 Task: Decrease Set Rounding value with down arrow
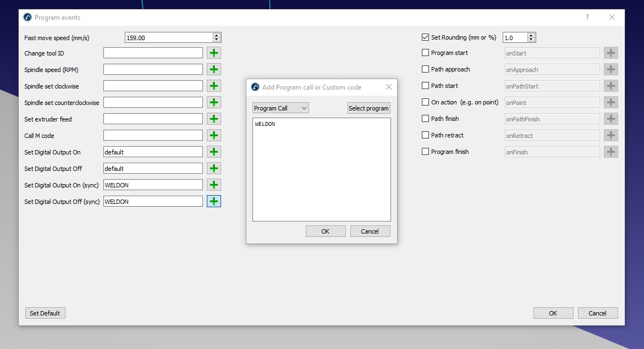coord(531,40)
